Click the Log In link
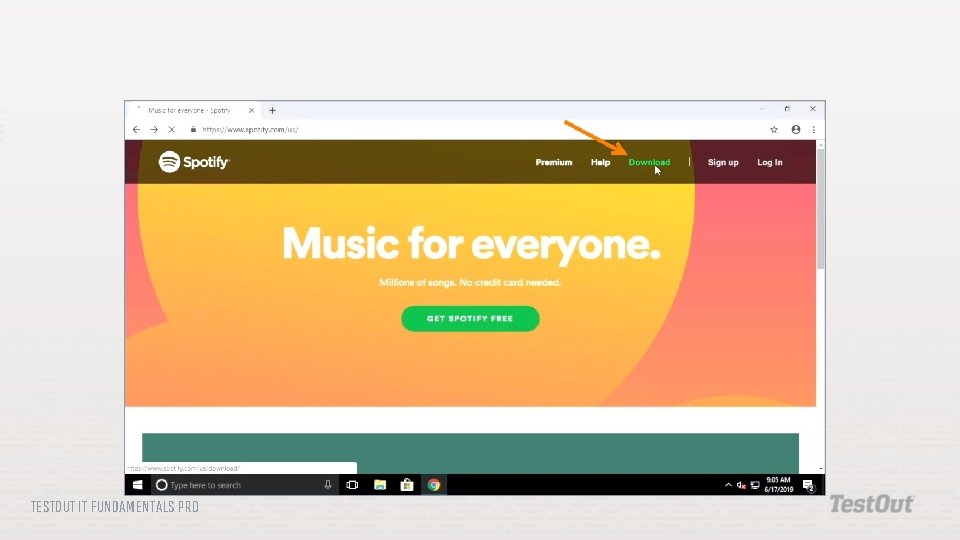Image resolution: width=960 pixels, height=540 pixels. click(770, 162)
